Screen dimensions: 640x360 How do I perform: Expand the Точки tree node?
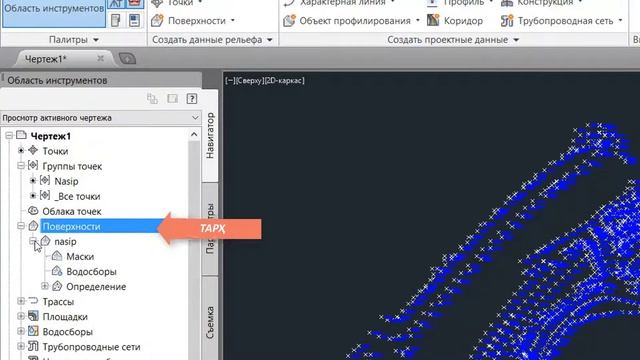coord(21,151)
